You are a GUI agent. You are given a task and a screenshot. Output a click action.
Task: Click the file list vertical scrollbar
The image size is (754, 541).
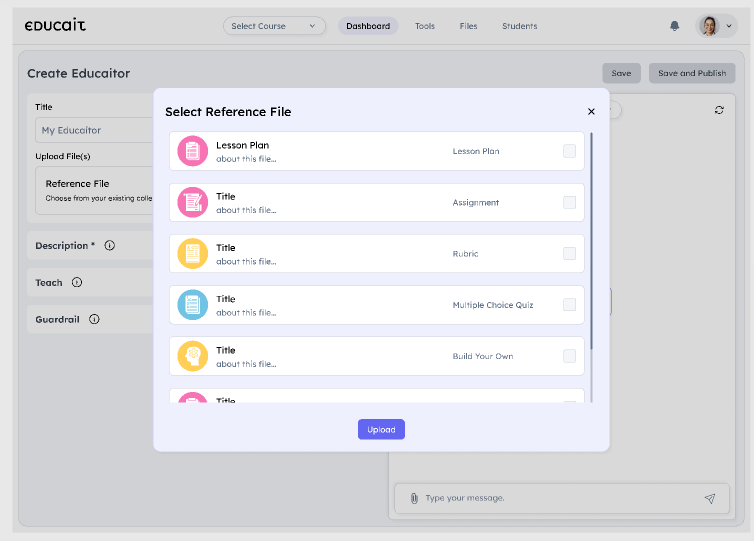[x=592, y=240]
